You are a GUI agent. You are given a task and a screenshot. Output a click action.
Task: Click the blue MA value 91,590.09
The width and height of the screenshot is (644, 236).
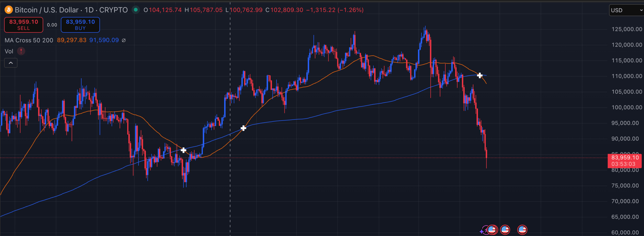tap(104, 40)
